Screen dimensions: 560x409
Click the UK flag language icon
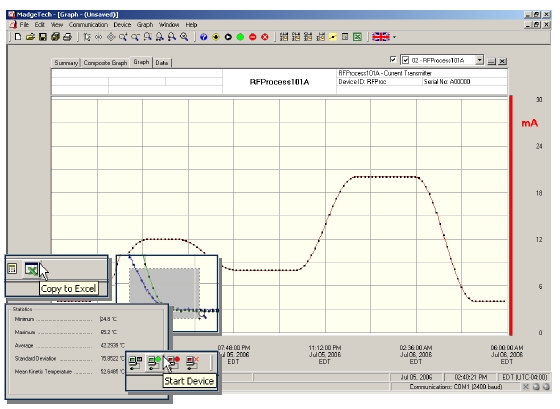[x=381, y=37]
